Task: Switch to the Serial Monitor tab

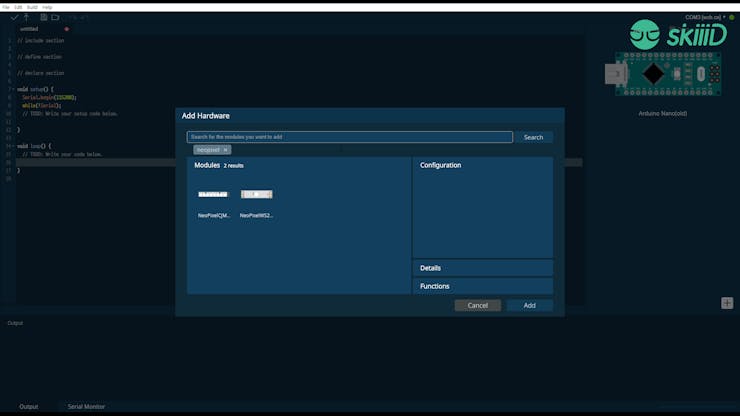Action: pos(86,407)
